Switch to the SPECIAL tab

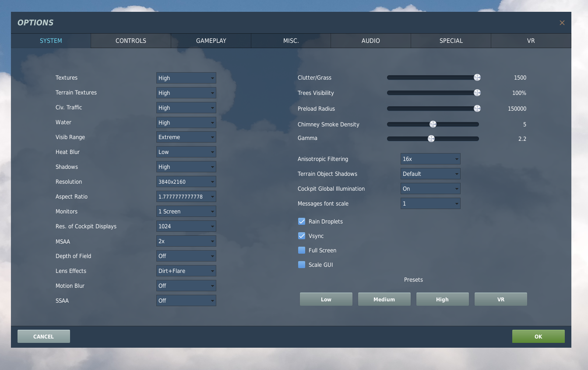click(x=451, y=41)
